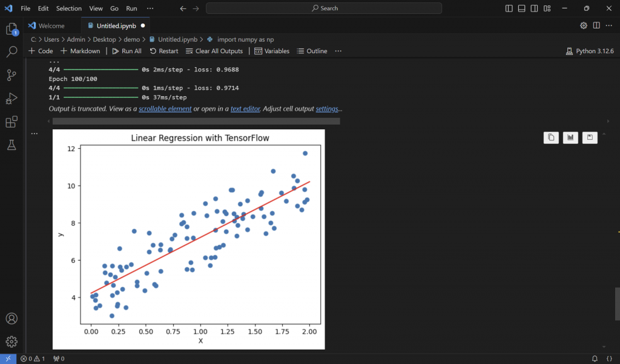
Task: Open the View menu
Action: [x=96, y=8]
